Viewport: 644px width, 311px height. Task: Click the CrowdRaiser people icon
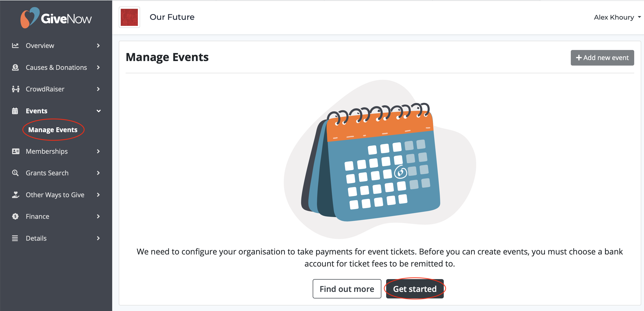(x=16, y=89)
